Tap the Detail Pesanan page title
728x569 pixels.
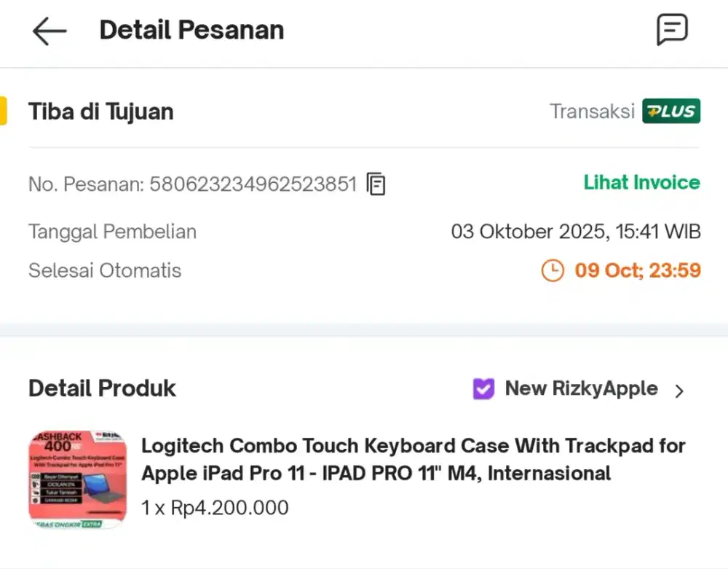pos(191,30)
